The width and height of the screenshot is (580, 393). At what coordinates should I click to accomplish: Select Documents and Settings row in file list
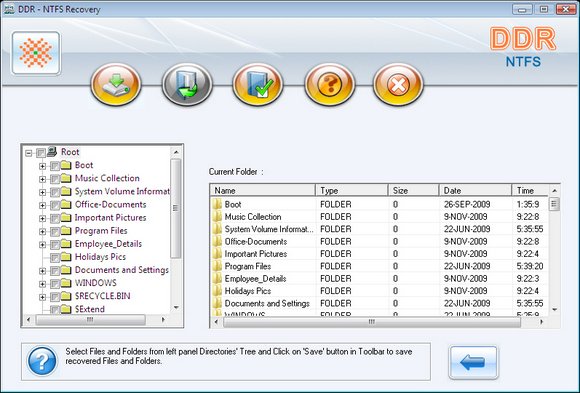tap(379, 303)
